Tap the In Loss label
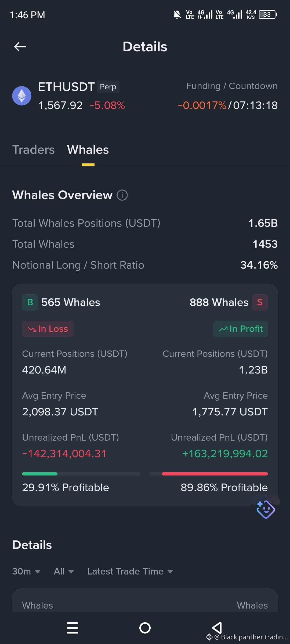 [48, 329]
